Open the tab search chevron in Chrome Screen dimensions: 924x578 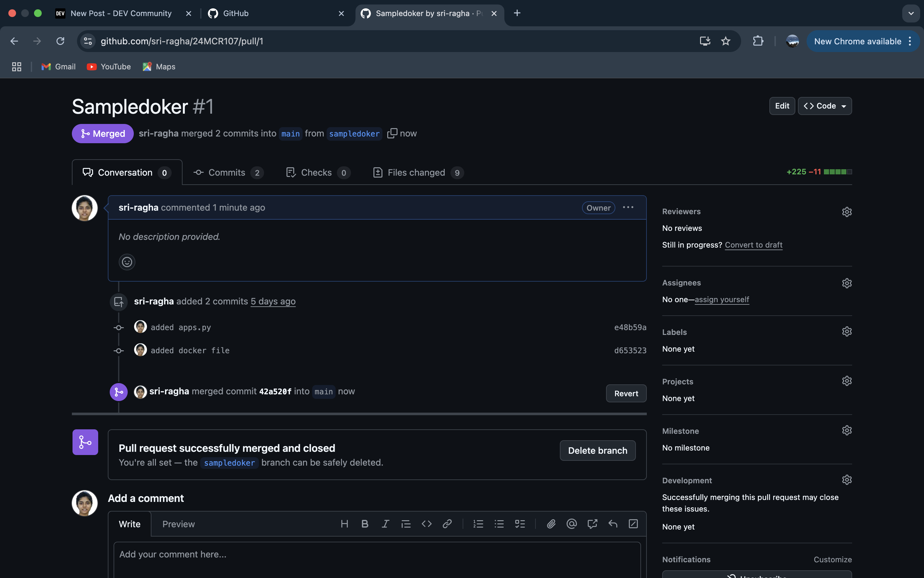[x=911, y=13]
